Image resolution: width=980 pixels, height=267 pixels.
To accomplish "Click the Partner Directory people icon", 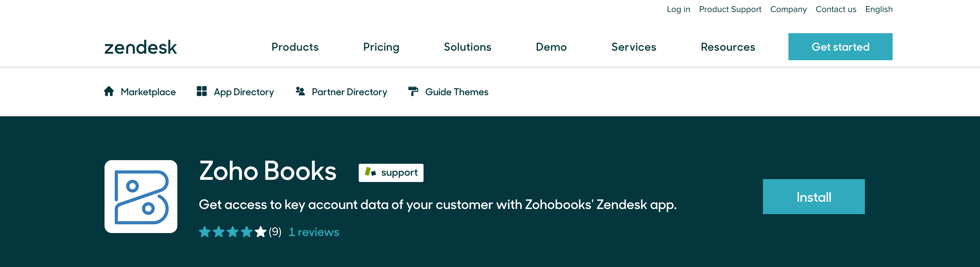I will tap(300, 92).
